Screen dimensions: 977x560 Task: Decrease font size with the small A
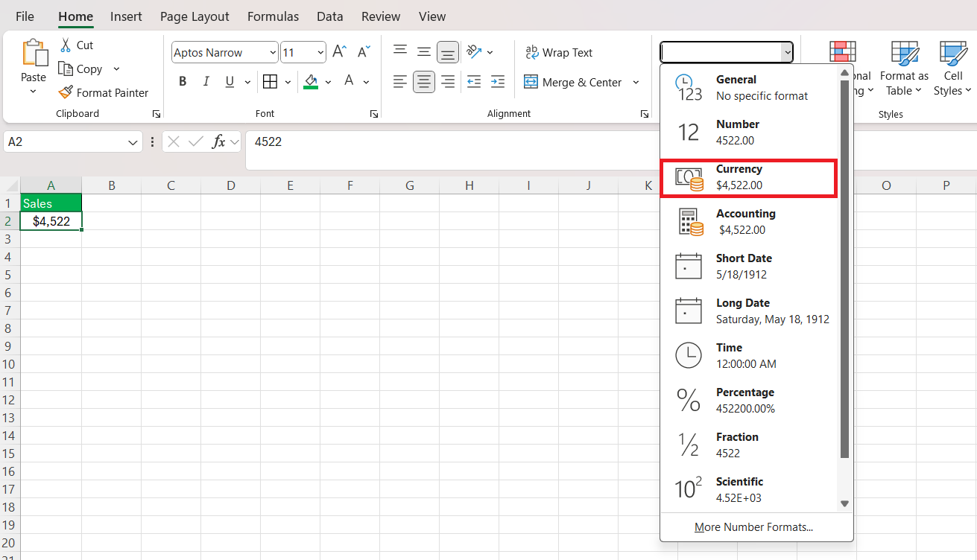coord(364,51)
